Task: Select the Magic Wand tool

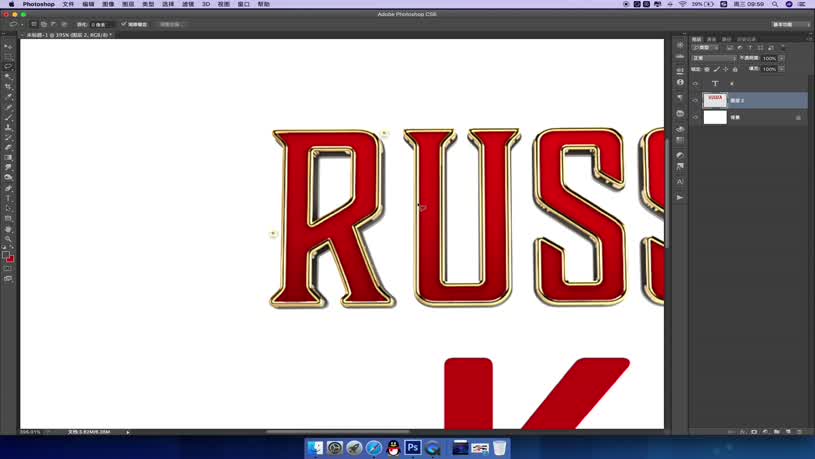Action: [x=8, y=77]
